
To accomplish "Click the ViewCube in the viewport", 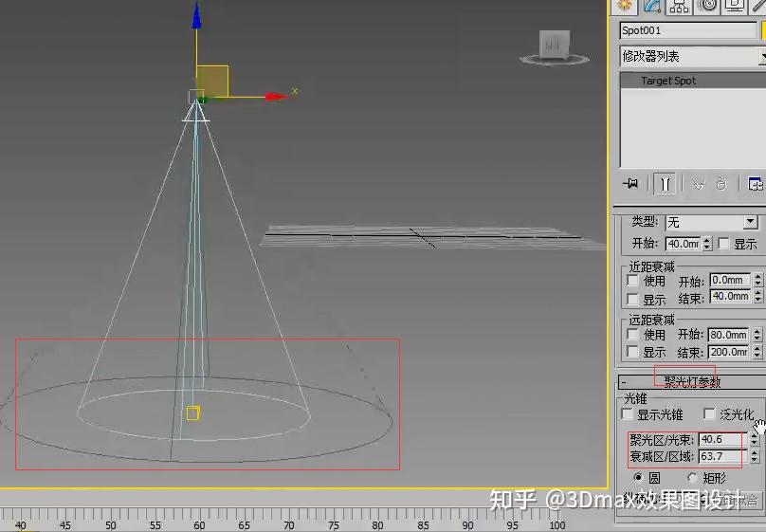I will tap(554, 46).
